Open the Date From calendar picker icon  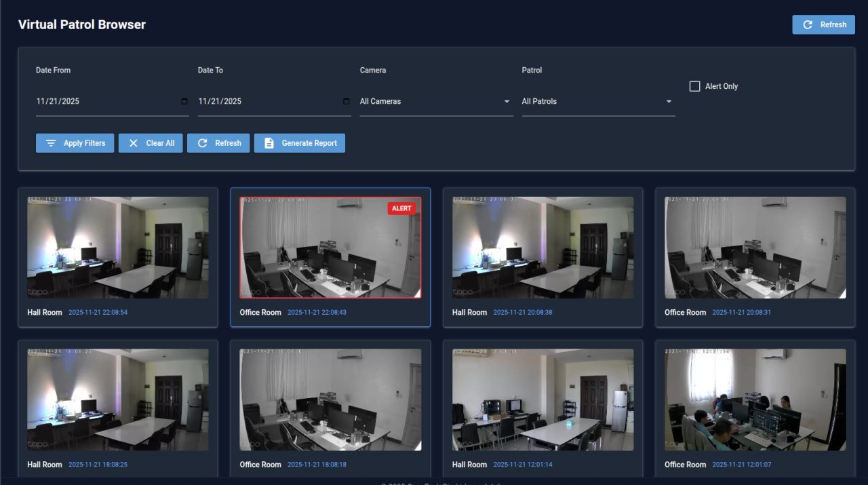coord(184,102)
